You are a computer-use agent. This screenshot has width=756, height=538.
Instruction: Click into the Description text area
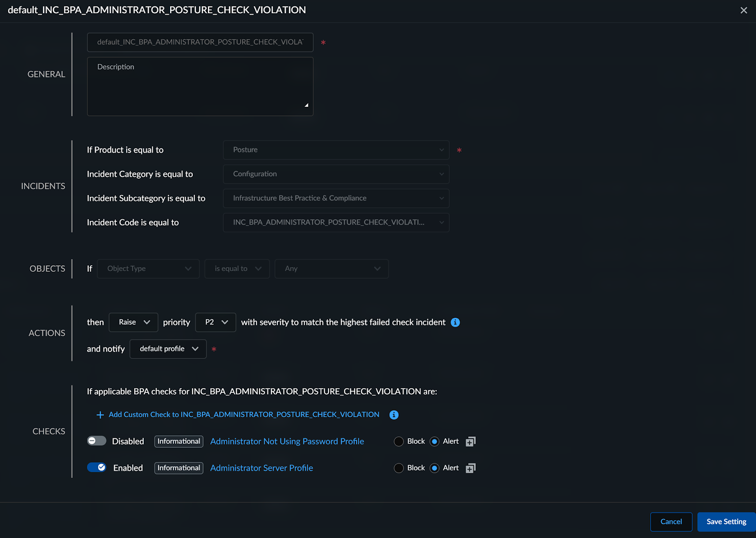[200, 87]
